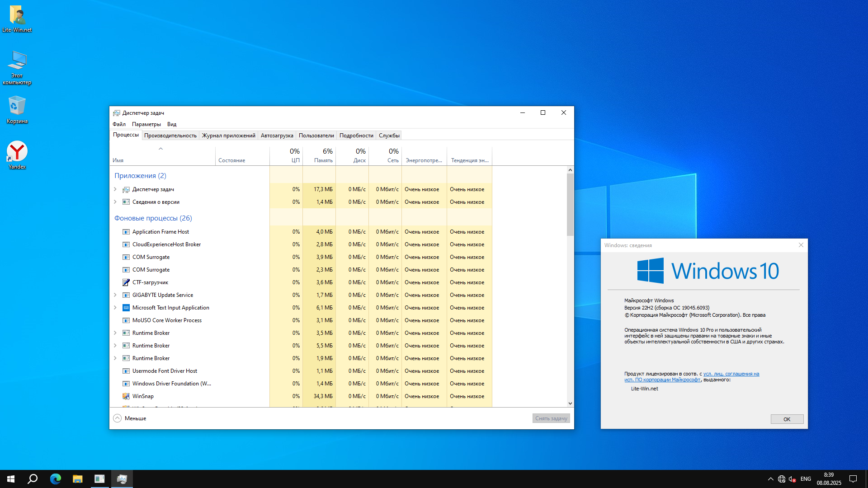The height and width of the screenshot is (488, 868).
Task: Open Microsoft Edge from the taskbar
Action: (x=55, y=479)
